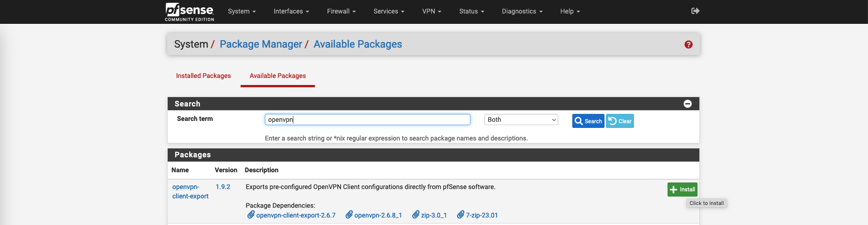
Task: Open the Diagnostics menu
Action: pyautogui.click(x=522, y=11)
